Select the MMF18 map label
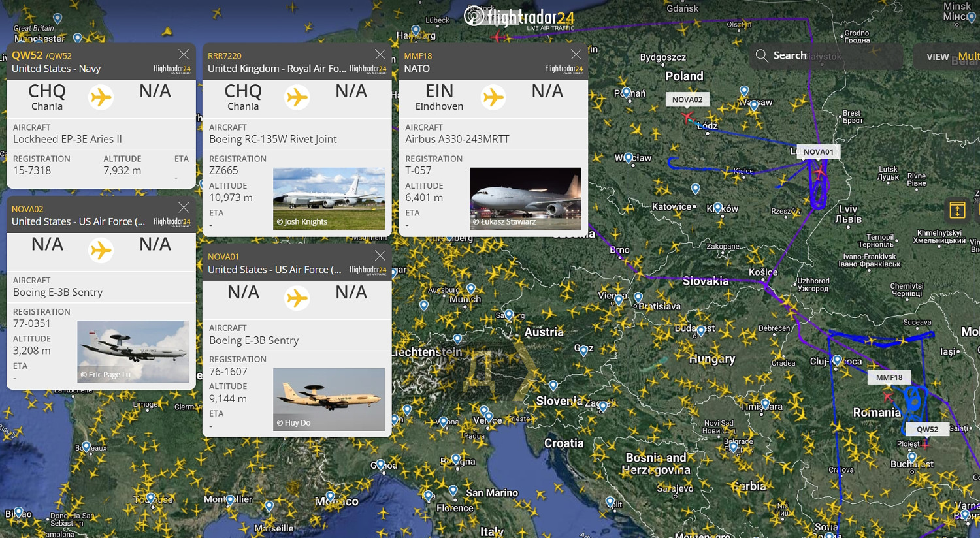The height and width of the screenshot is (538, 980). (x=889, y=377)
